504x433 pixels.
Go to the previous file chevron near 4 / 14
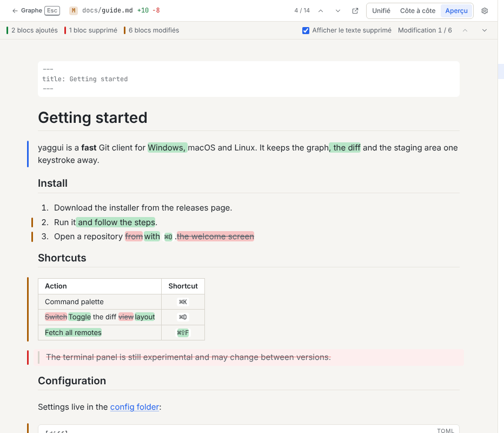coord(321,11)
